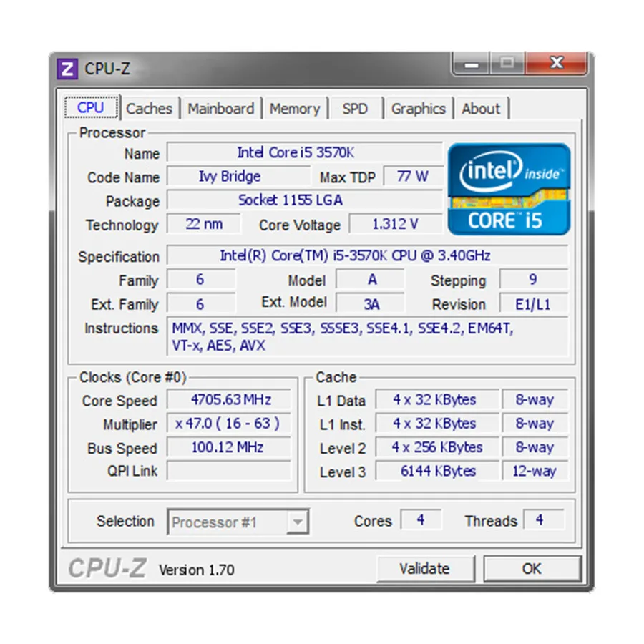The height and width of the screenshot is (644, 644).
Task: Click the Code Name value Ivy Bridge
Action: [238, 177]
